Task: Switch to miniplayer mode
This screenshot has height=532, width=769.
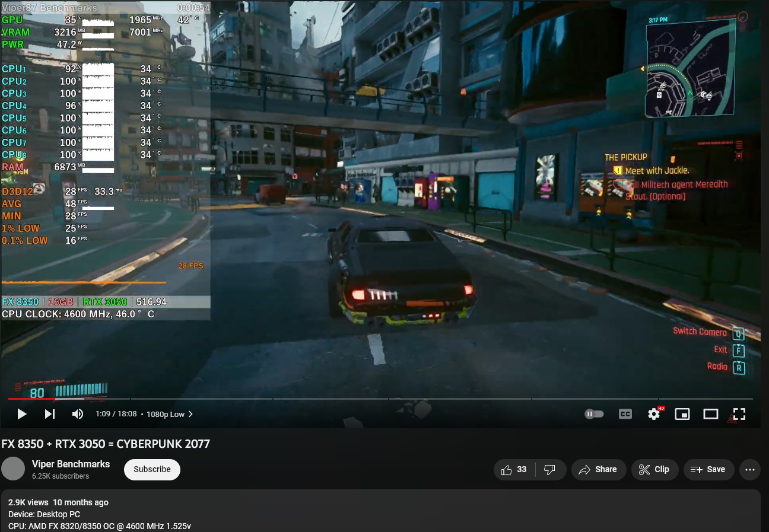Action: tap(682, 414)
